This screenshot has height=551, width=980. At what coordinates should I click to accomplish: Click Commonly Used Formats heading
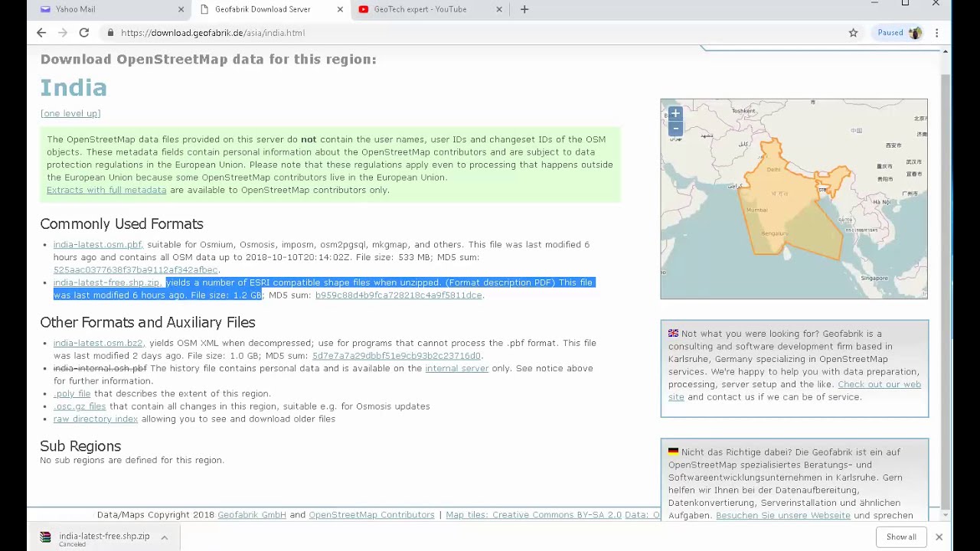coord(122,224)
